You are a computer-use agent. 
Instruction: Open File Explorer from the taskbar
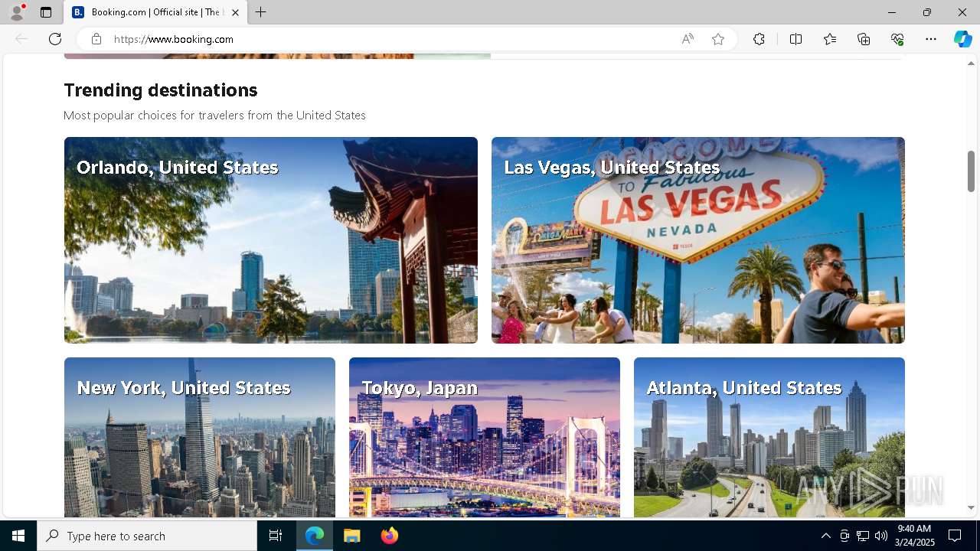click(x=351, y=536)
